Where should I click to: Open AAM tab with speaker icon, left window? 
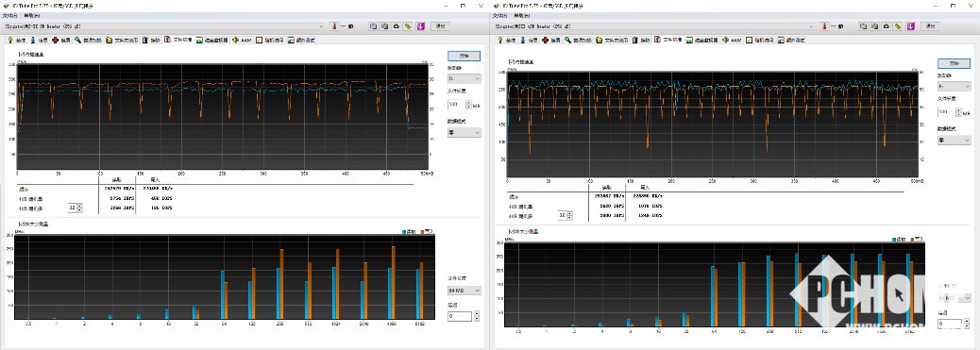coord(242,40)
